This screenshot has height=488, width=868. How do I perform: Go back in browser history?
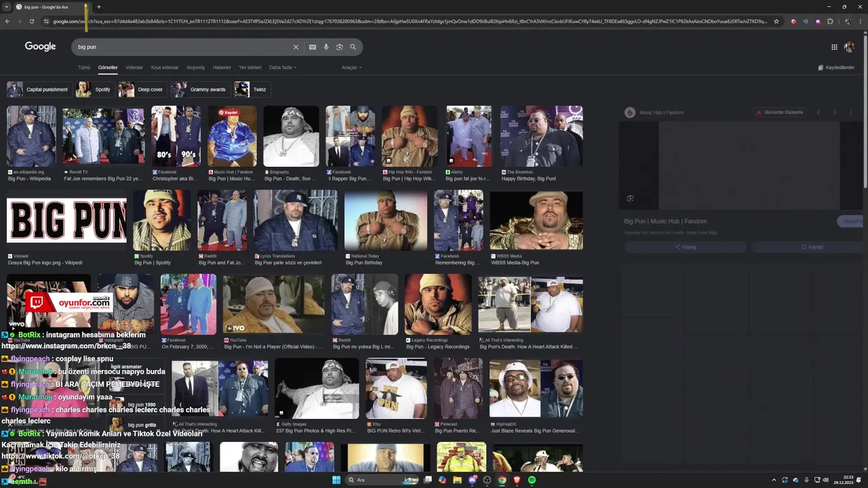pyautogui.click(x=7, y=21)
